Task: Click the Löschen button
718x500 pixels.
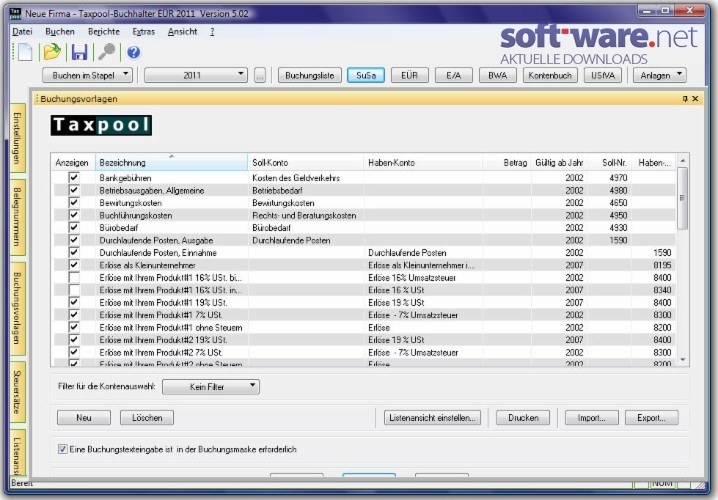Action: 147,418
